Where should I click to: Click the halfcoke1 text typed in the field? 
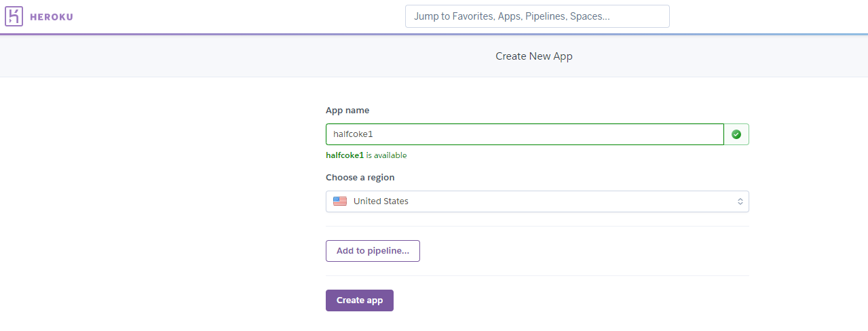(353, 134)
